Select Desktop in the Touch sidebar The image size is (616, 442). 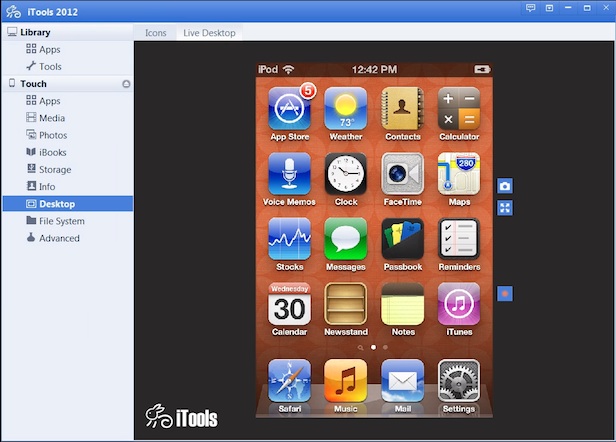[57, 204]
